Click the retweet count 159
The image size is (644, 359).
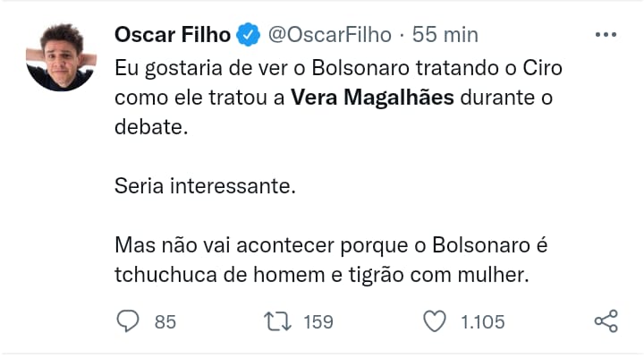coord(318,321)
